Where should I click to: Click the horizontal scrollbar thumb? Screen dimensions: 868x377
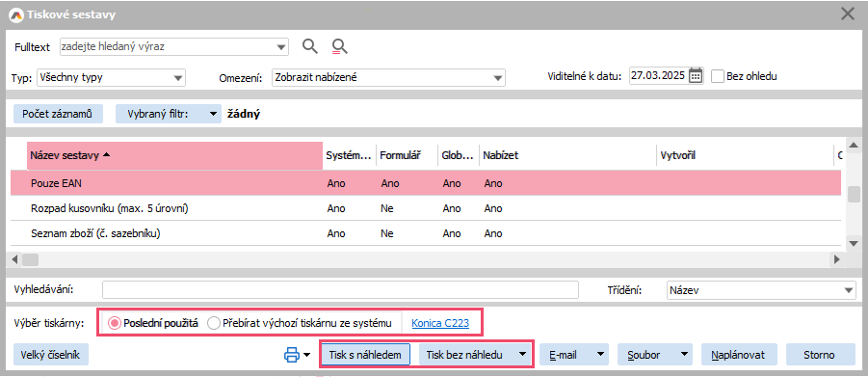[x=30, y=259]
